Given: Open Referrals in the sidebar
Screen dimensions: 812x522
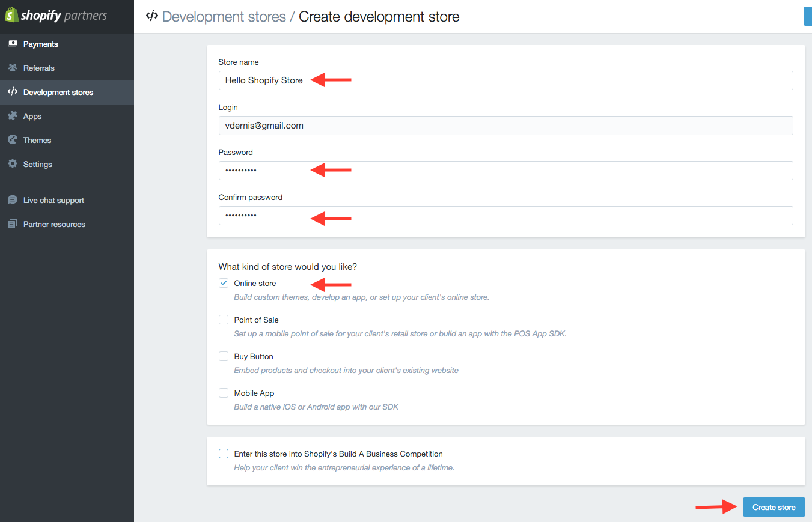Looking at the screenshot, I should (67, 68).
